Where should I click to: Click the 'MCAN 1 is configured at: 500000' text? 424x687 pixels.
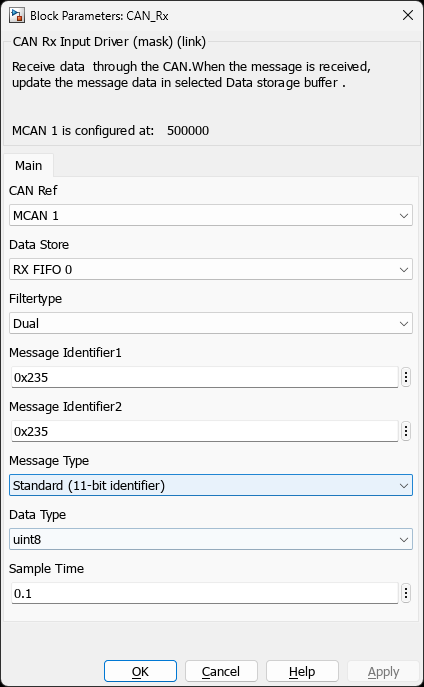click(x=110, y=131)
